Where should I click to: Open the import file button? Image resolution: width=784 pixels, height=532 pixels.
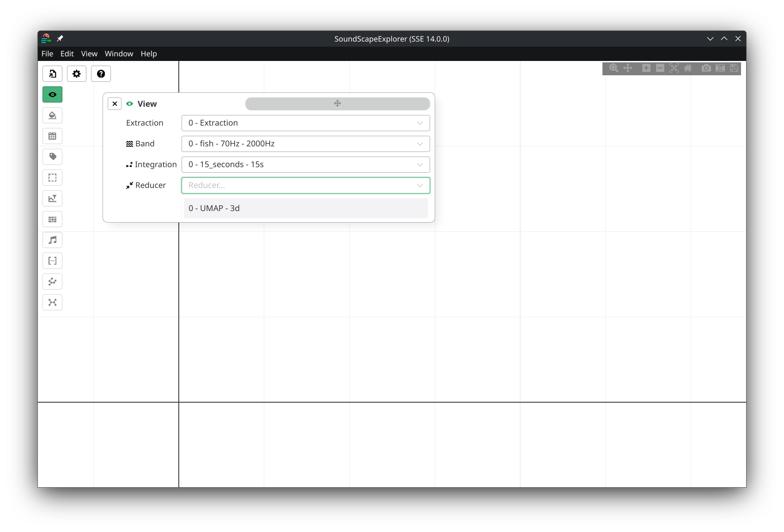pyautogui.click(x=52, y=74)
